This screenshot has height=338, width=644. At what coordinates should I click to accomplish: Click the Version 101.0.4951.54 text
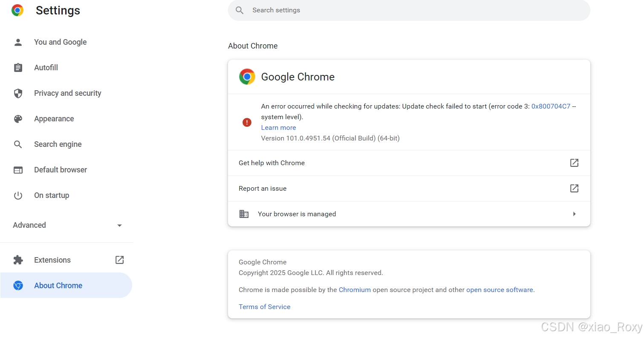click(330, 138)
